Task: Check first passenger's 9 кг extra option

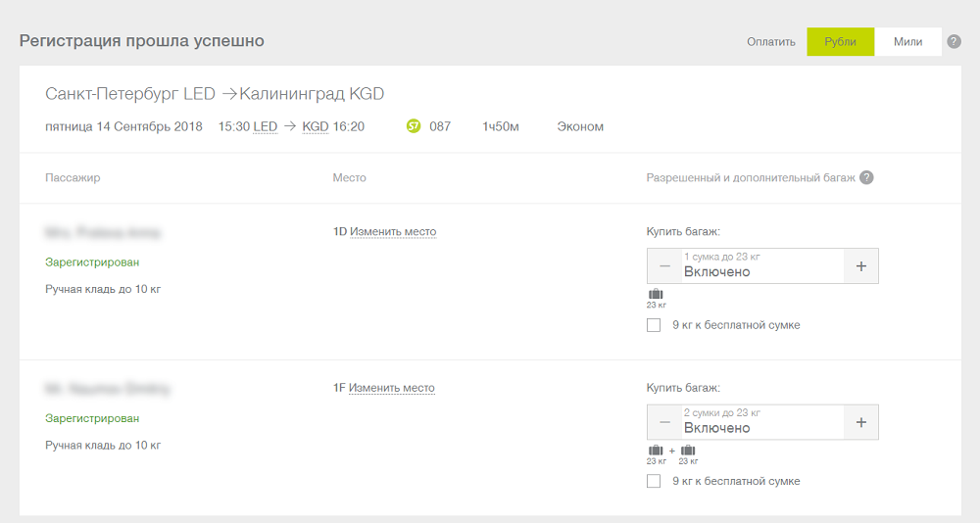Action: pyautogui.click(x=654, y=325)
